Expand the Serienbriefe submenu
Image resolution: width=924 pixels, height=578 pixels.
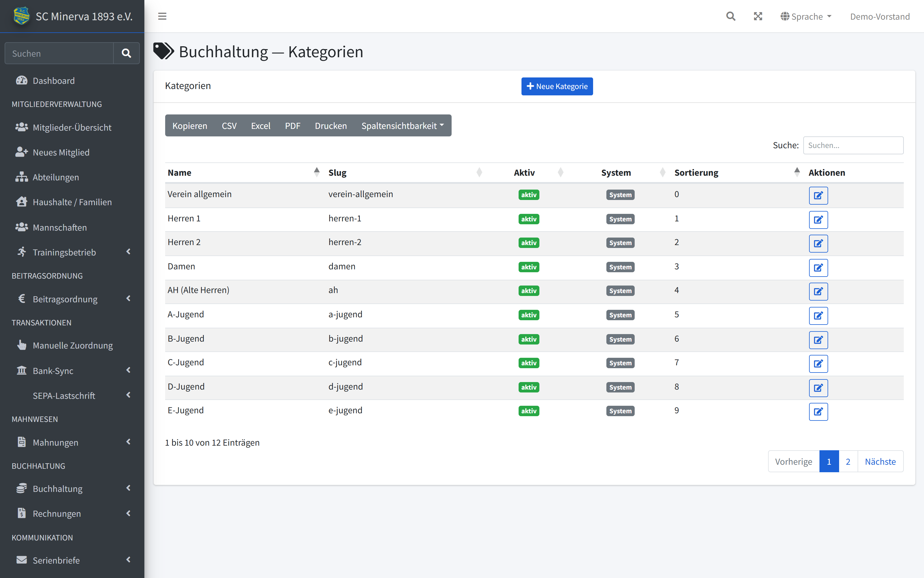click(x=72, y=560)
